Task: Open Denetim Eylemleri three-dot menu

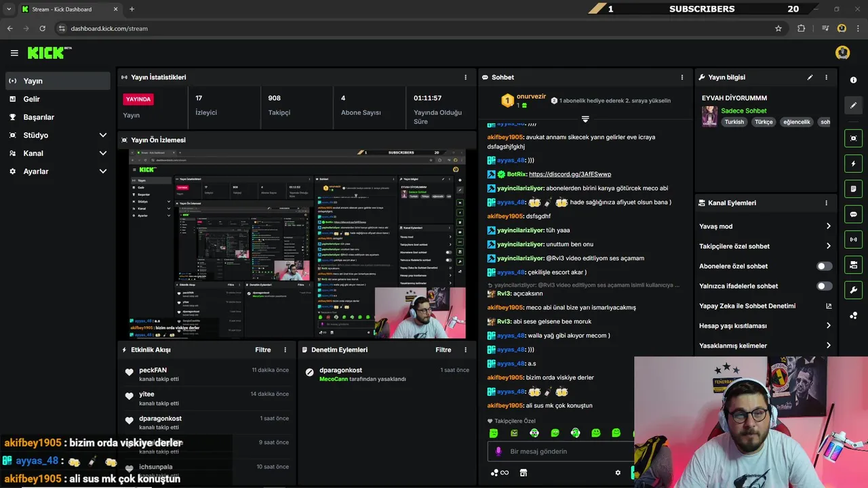Action: pyautogui.click(x=465, y=350)
